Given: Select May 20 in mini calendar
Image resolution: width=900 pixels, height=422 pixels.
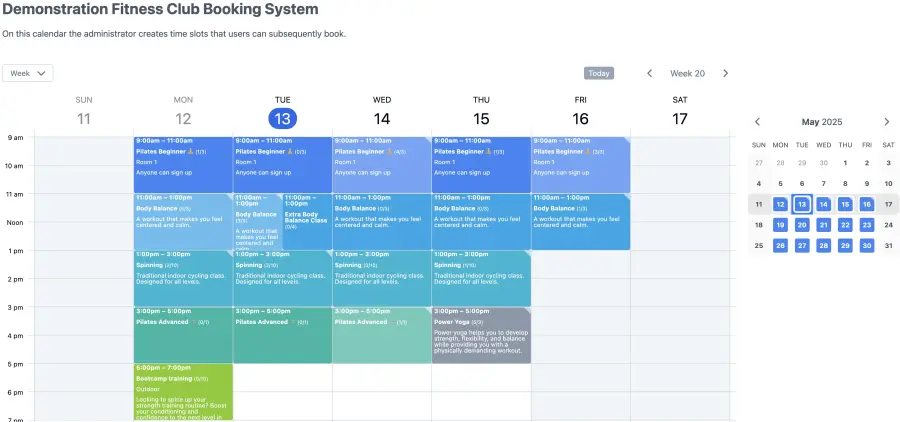Looking at the screenshot, I should pyautogui.click(x=802, y=225).
